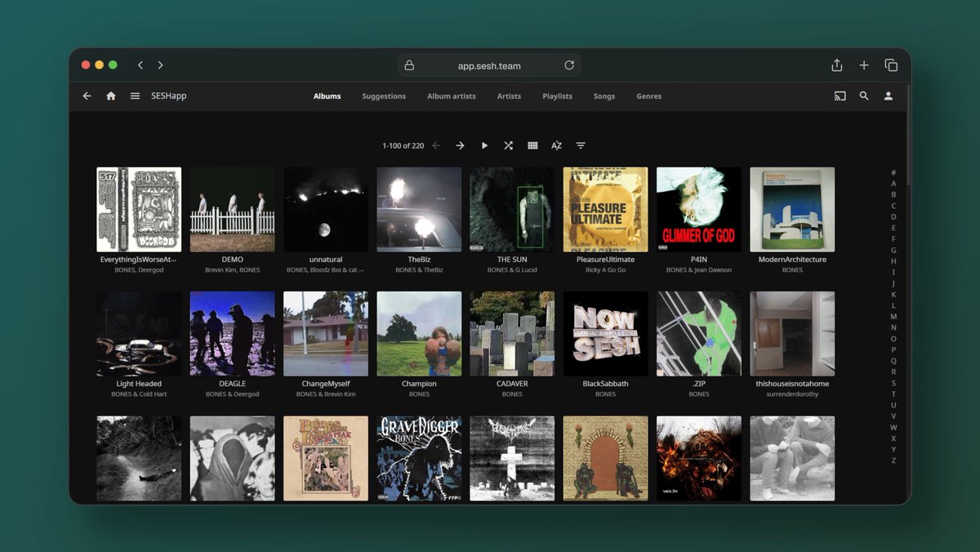Jump to letter A in alphabet picker
980x552 pixels.
click(893, 184)
